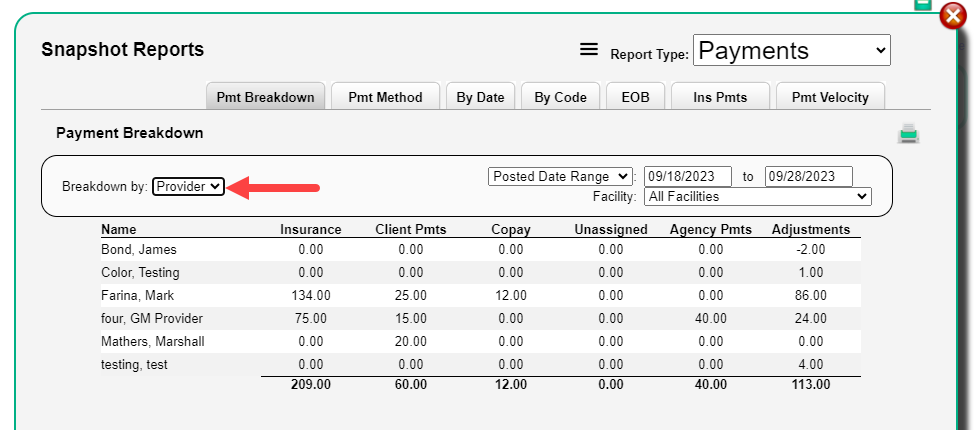Switch to the Pmt Method tab
The height and width of the screenshot is (430, 974).
[385, 97]
